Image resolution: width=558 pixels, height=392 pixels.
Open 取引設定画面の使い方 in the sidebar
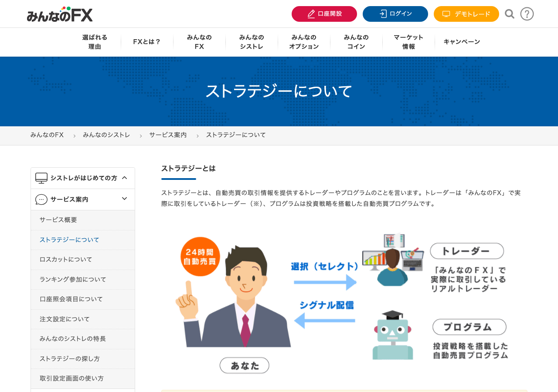(83, 378)
